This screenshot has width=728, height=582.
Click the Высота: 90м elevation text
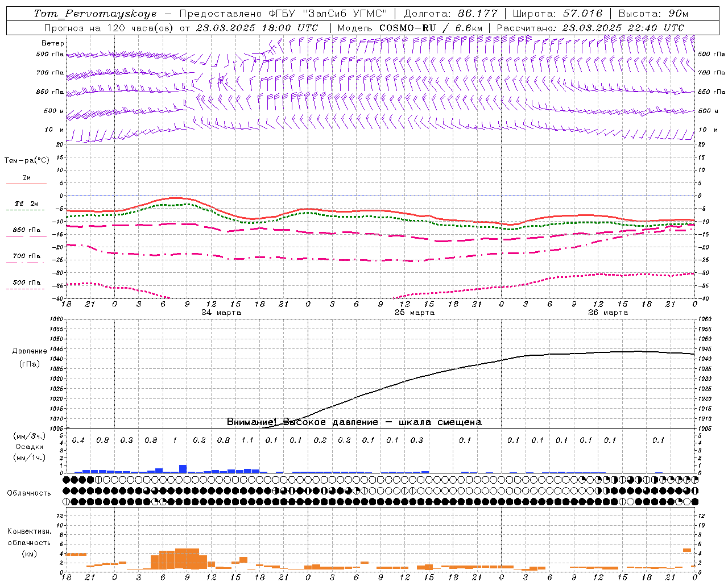click(x=653, y=14)
